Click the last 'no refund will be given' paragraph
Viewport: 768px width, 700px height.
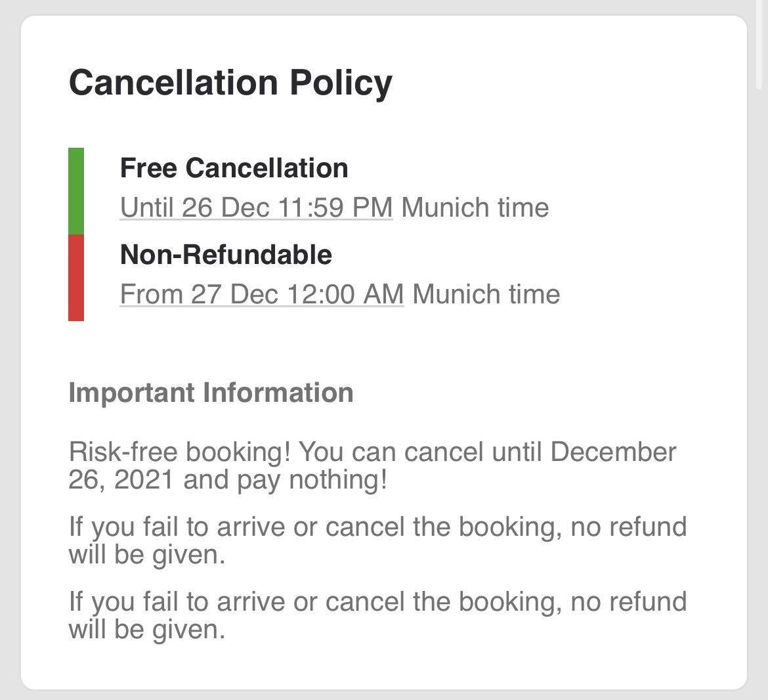coord(377,615)
